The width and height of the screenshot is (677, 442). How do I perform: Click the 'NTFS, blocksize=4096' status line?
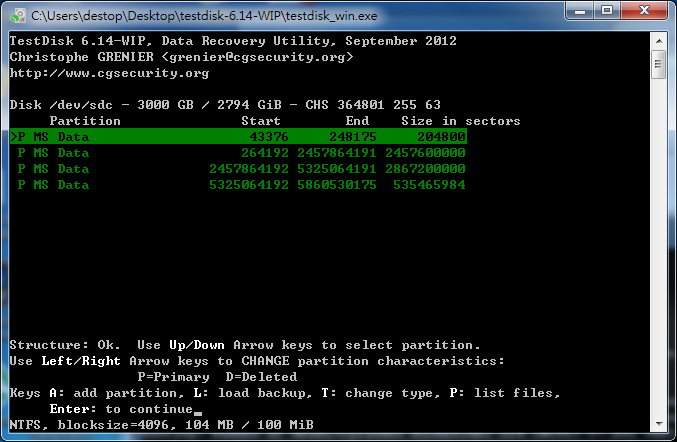[161, 425]
